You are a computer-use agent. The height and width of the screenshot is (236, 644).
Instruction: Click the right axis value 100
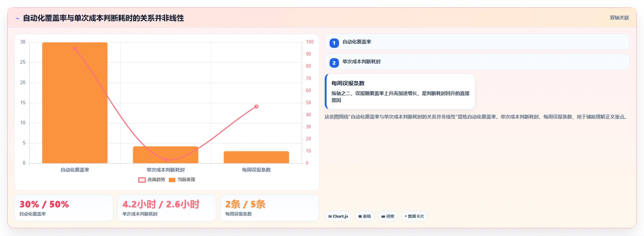click(310, 42)
